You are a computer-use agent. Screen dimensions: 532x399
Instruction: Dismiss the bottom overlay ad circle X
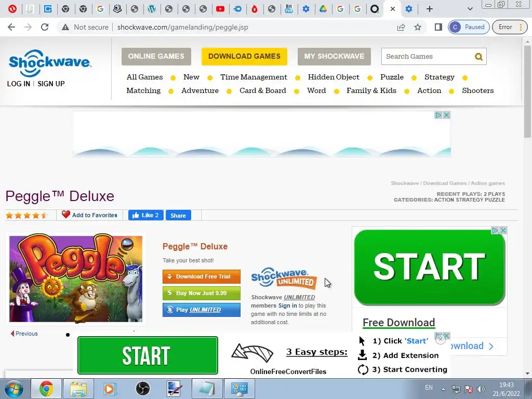click(440, 339)
